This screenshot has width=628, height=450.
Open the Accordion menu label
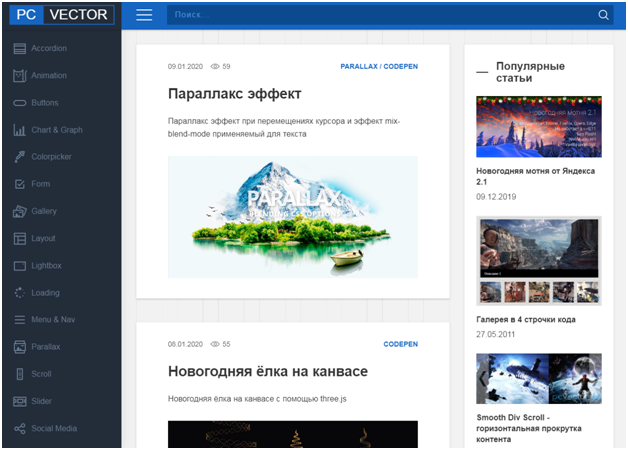49,48
